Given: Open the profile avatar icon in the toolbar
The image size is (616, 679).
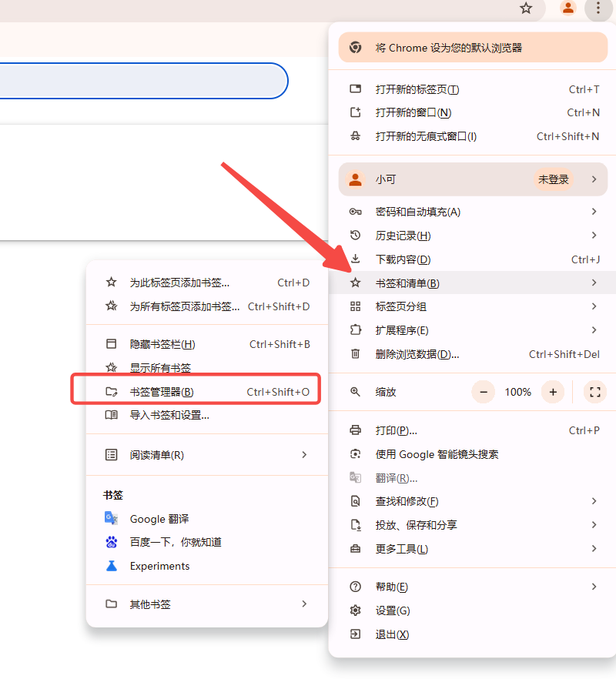Looking at the screenshot, I should 568,8.
